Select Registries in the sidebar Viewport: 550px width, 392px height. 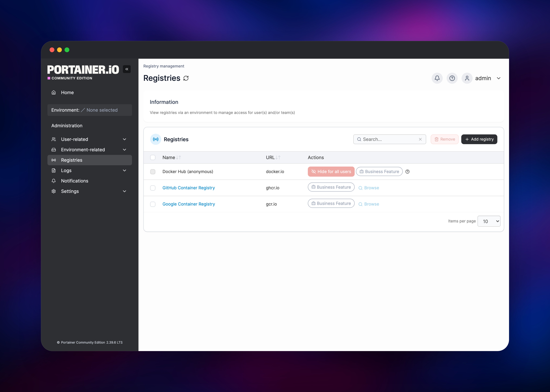tap(90, 160)
